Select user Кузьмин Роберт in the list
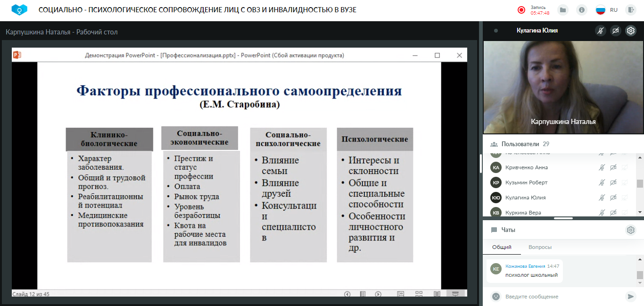The width and height of the screenshot is (644, 306). (527, 182)
